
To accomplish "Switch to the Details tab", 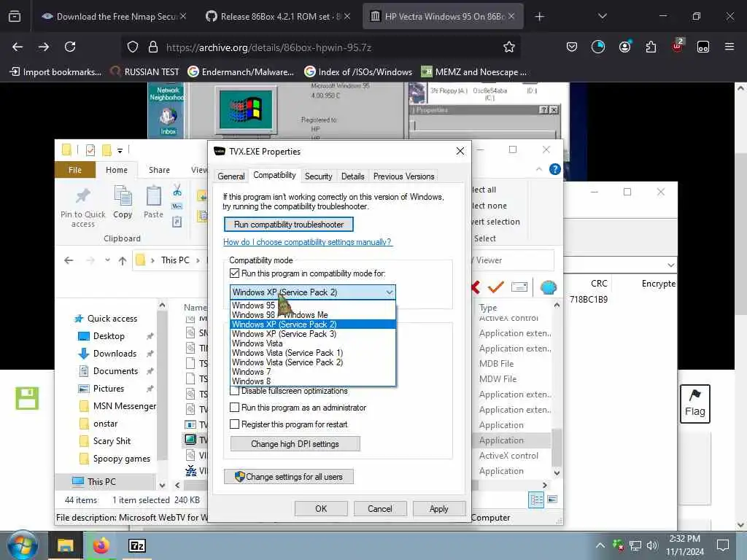I will point(352,176).
